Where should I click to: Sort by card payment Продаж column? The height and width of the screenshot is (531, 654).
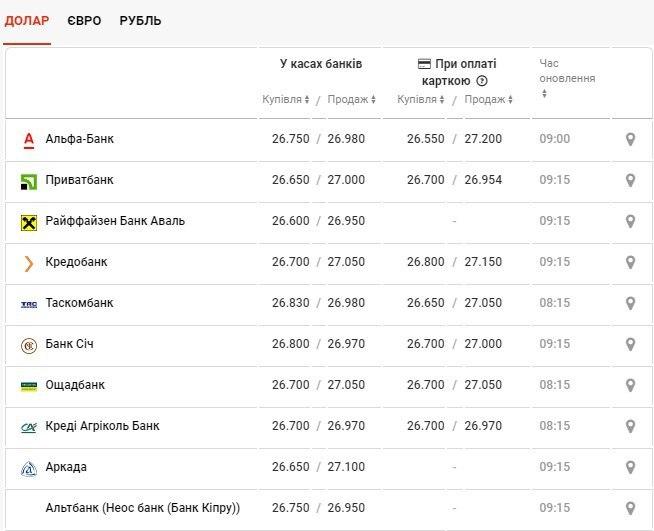click(488, 99)
